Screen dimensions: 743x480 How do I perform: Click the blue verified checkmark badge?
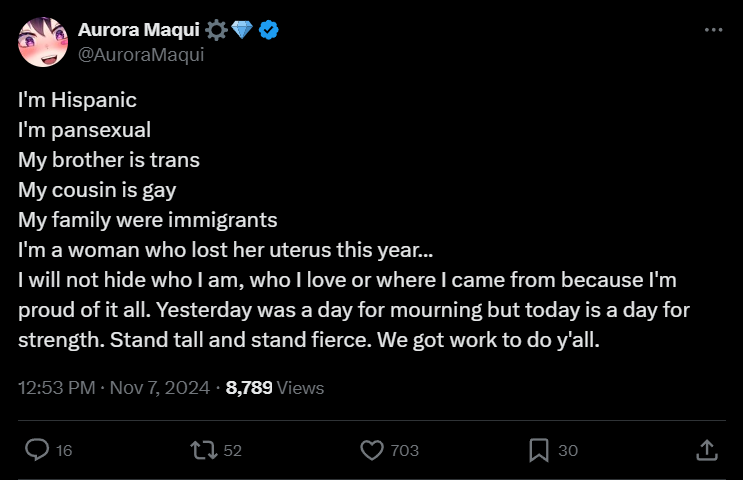coord(269,31)
